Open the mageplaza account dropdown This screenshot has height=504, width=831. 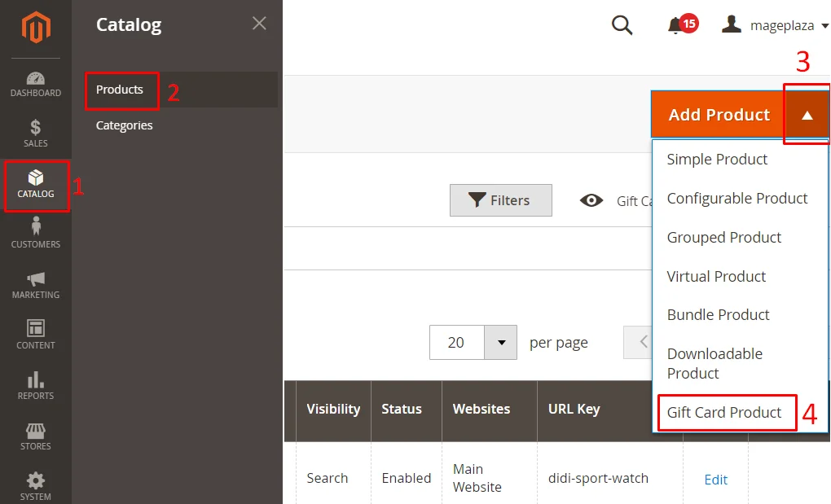coord(775,25)
